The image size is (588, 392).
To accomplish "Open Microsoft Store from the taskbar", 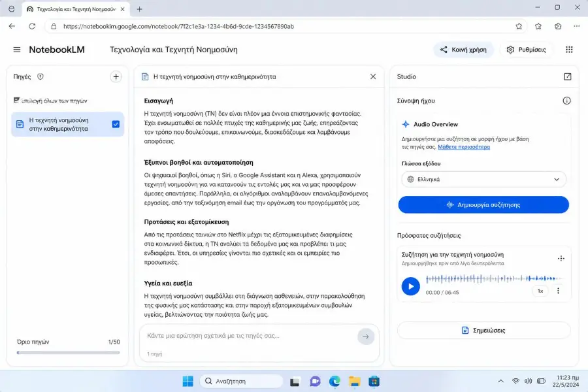I will click(374, 382).
